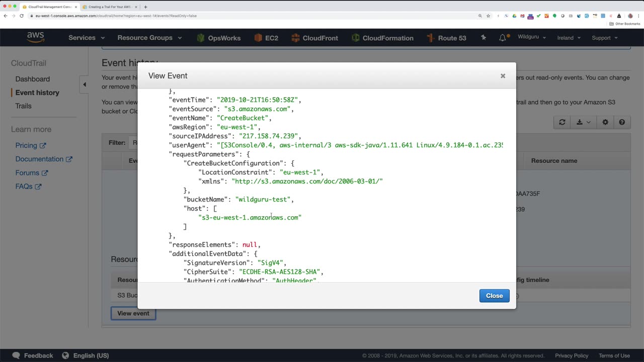Open the Gmail extension icon
Image resolution: width=644 pixels, height=362 pixels.
522,16
